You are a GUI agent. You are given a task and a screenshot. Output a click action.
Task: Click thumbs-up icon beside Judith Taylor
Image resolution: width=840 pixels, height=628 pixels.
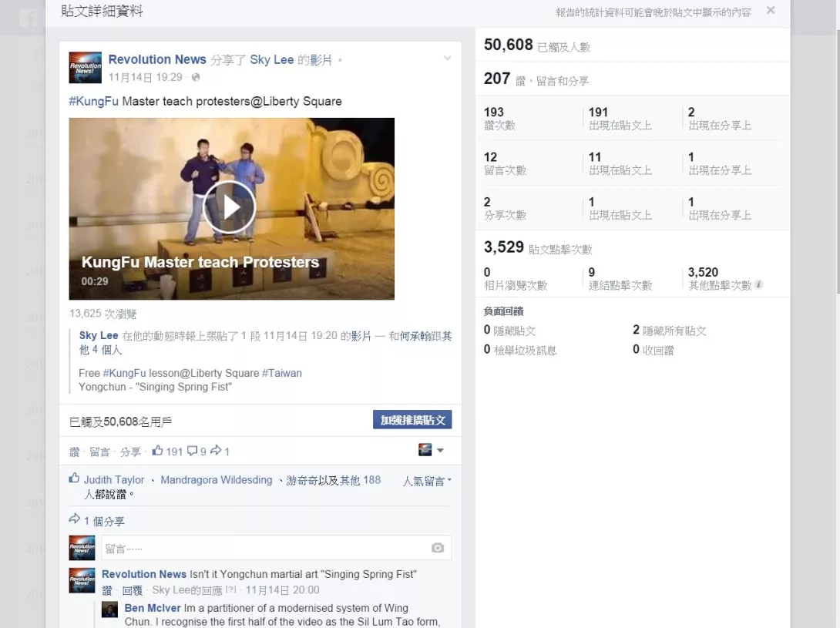(75, 478)
